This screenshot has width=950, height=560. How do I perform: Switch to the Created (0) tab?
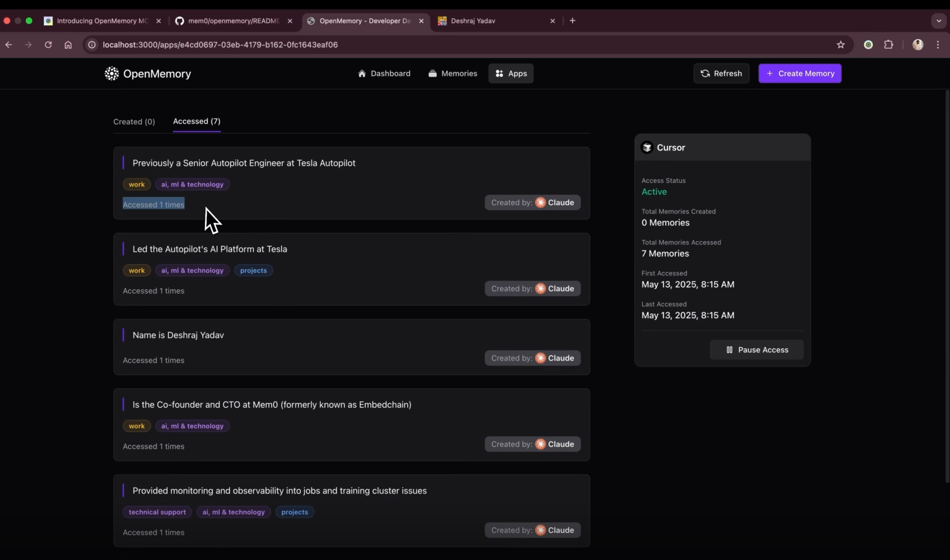[x=134, y=122]
